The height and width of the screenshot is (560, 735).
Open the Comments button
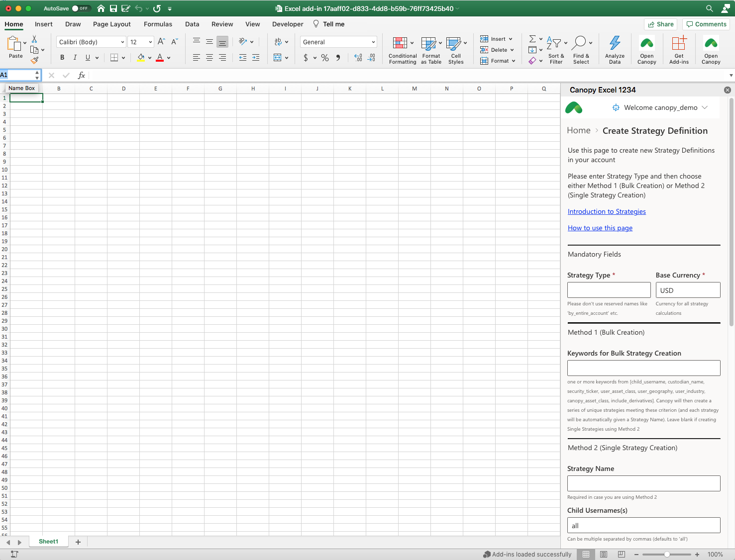pyautogui.click(x=706, y=24)
